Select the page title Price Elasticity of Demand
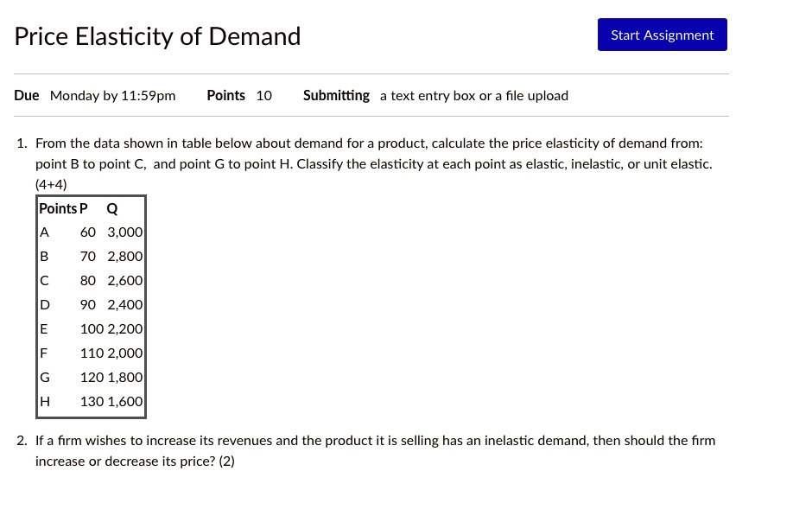Screen dimensions: 812x522 (x=157, y=36)
